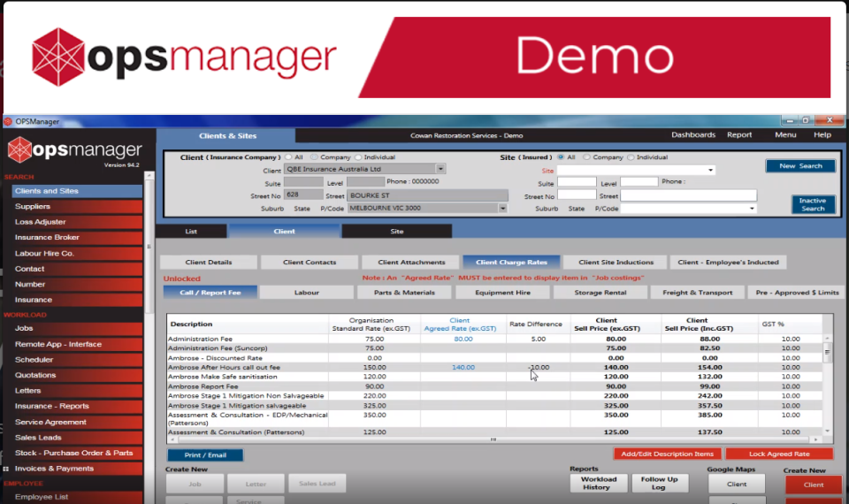Screen dimensions: 849x504
Task: Open the Client Contacts tab
Action: click(x=310, y=262)
